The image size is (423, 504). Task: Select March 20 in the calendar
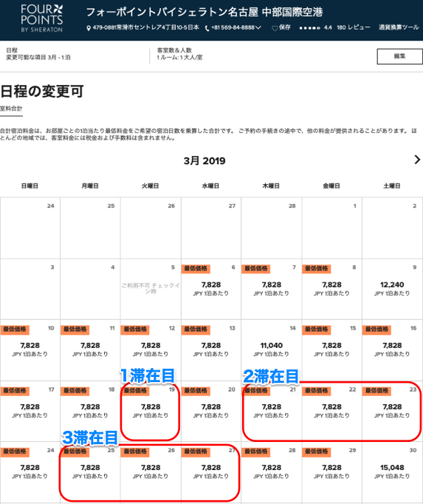211,411
